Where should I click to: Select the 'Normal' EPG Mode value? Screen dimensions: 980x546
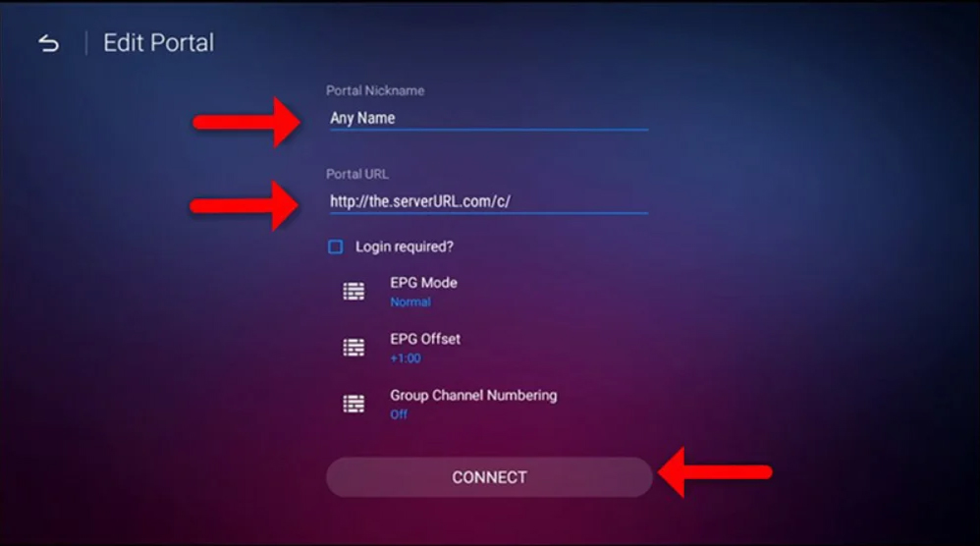(x=410, y=302)
